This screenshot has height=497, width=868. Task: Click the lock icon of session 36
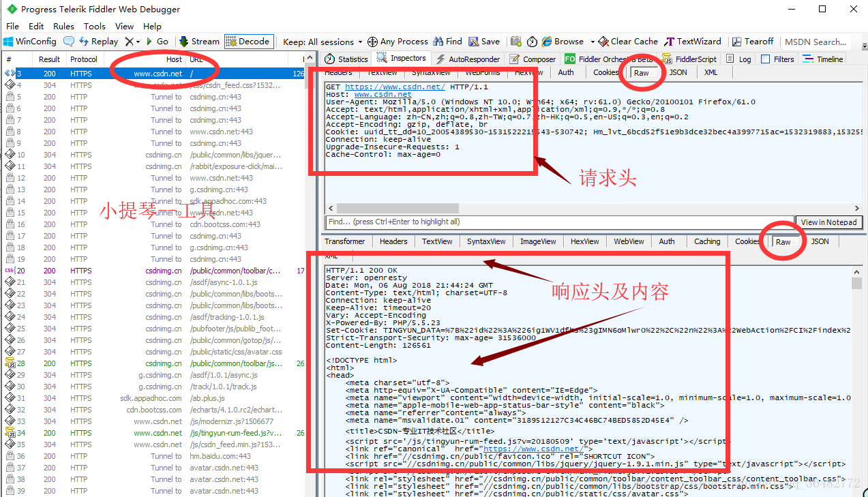click(x=10, y=456)
